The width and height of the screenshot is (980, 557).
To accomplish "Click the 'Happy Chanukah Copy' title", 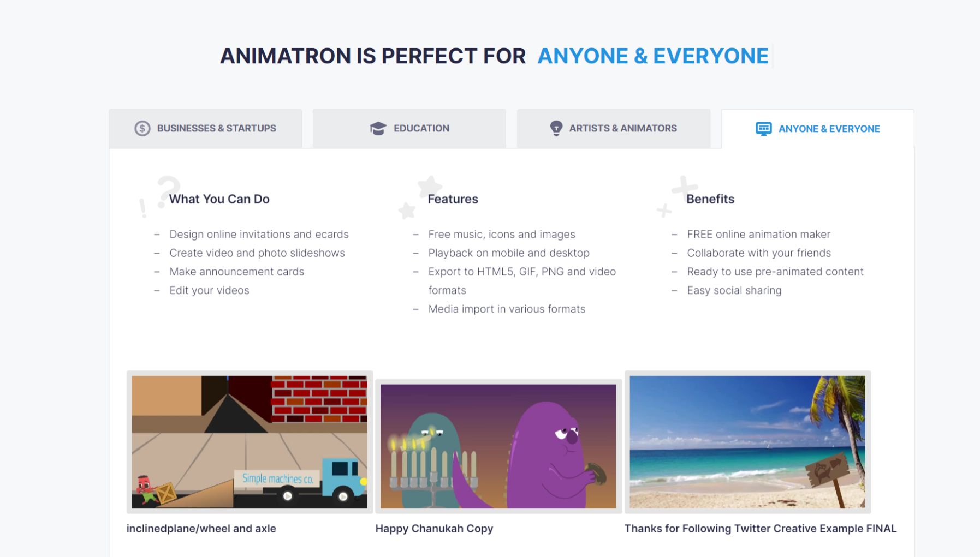I will pyautogui.click(x=434, y=528).
